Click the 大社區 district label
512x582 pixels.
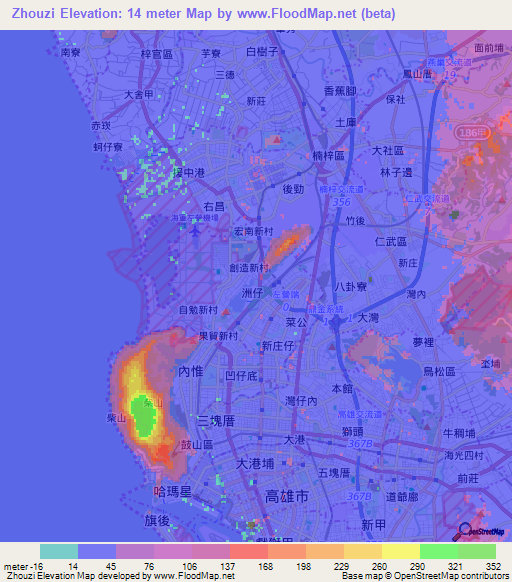tap(388, 150)
